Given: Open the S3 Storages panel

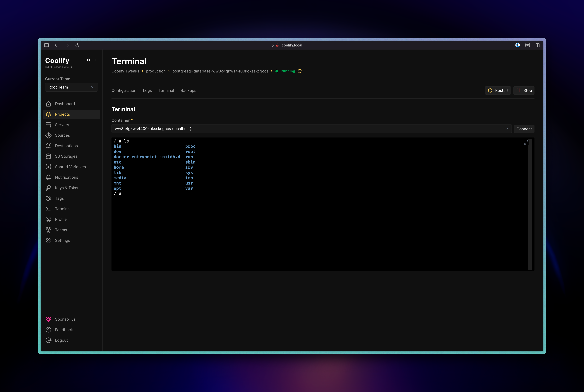Looking at the screenshot, I should 48,156.
